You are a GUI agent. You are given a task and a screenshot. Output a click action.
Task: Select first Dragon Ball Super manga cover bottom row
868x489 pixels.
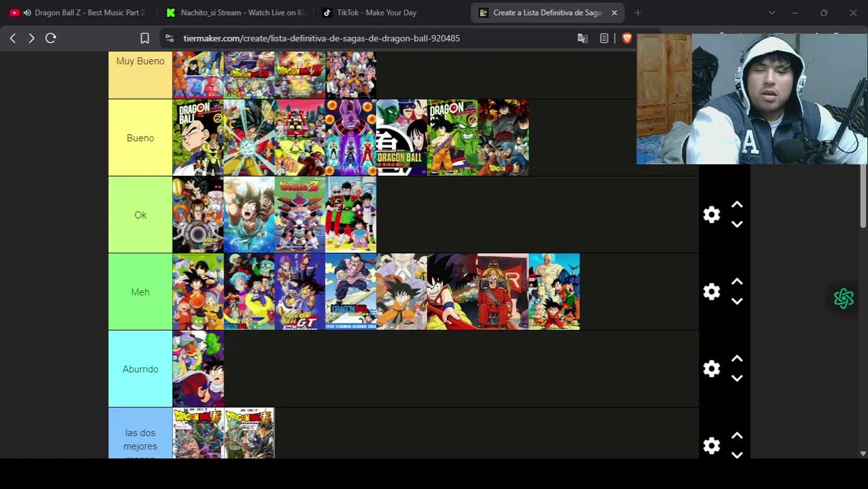pos(198,433)
